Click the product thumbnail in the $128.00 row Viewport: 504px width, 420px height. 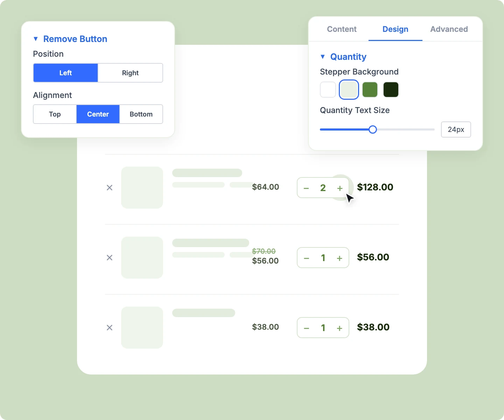pyautogui.click(x=142, y=188)
